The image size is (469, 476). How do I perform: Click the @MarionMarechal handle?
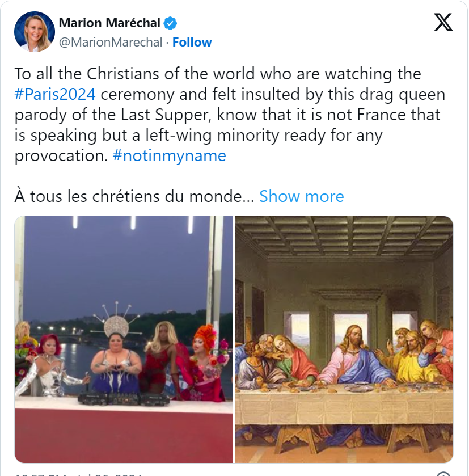tap(111, 42)
